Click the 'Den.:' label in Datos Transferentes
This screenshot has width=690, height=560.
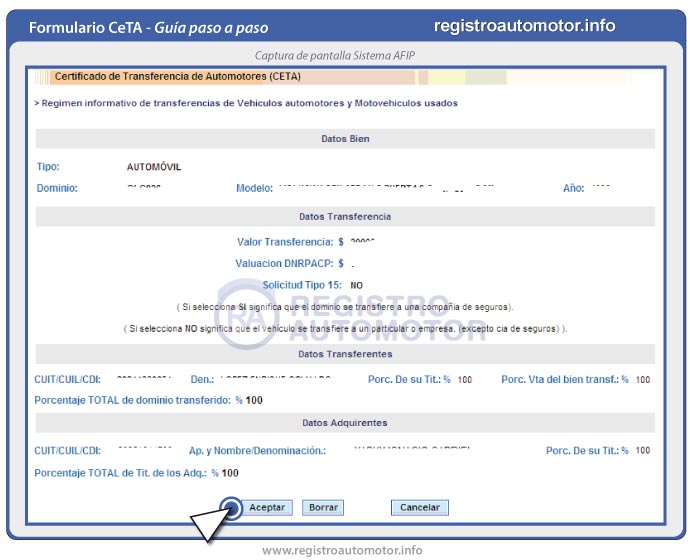[202, 379]
